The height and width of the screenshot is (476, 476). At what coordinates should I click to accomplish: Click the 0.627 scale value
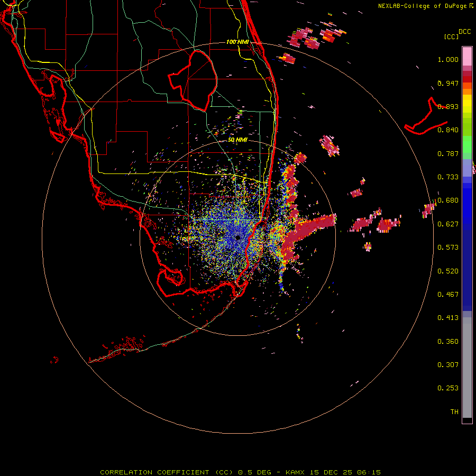pyautogui.click(x=448, y=224)
